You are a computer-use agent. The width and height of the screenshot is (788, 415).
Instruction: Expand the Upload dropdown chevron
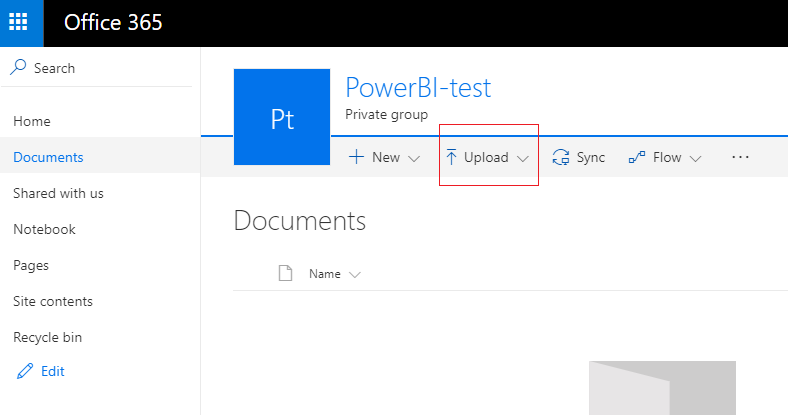[523, 159]
